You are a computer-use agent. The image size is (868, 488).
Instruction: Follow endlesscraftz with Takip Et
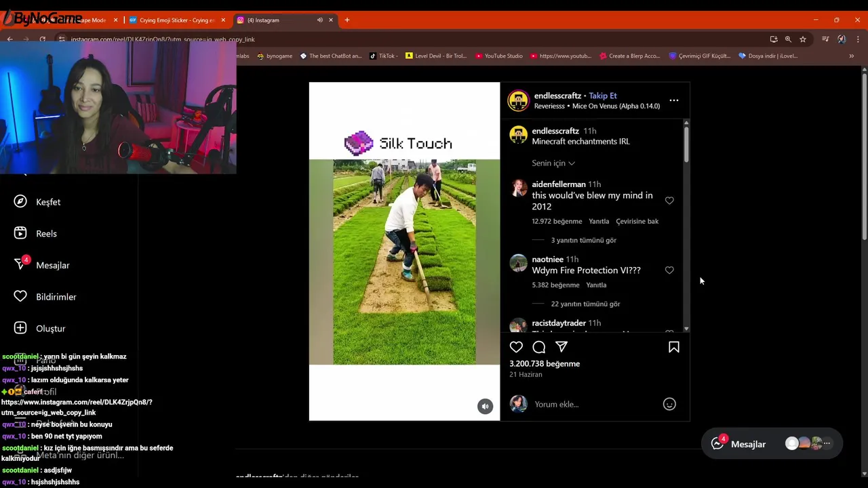click(603, 96)
